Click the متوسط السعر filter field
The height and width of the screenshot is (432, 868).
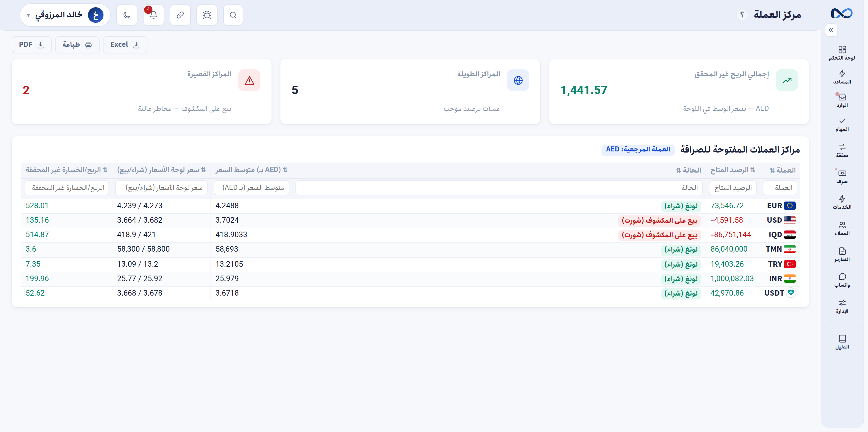coord(251,188)
